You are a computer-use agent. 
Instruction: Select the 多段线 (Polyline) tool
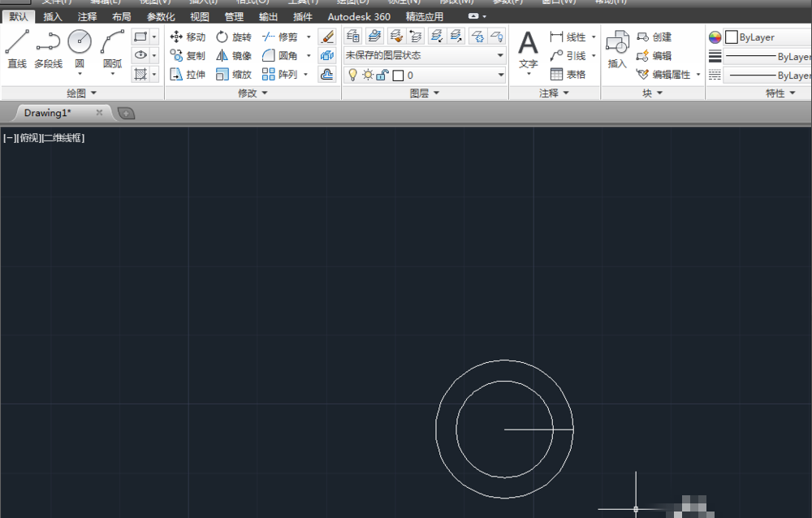tap(48, 48)
